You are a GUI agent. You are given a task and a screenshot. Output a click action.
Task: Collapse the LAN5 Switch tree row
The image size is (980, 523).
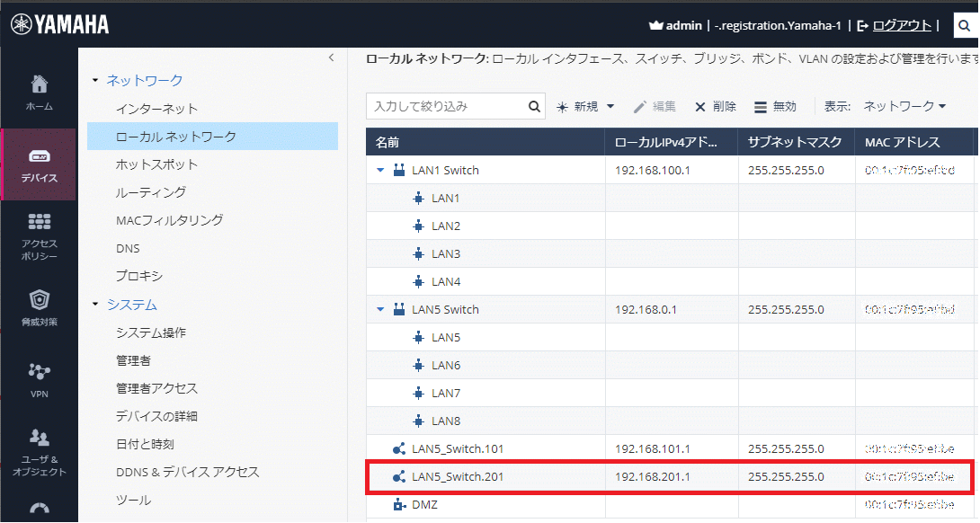(380, 310)
